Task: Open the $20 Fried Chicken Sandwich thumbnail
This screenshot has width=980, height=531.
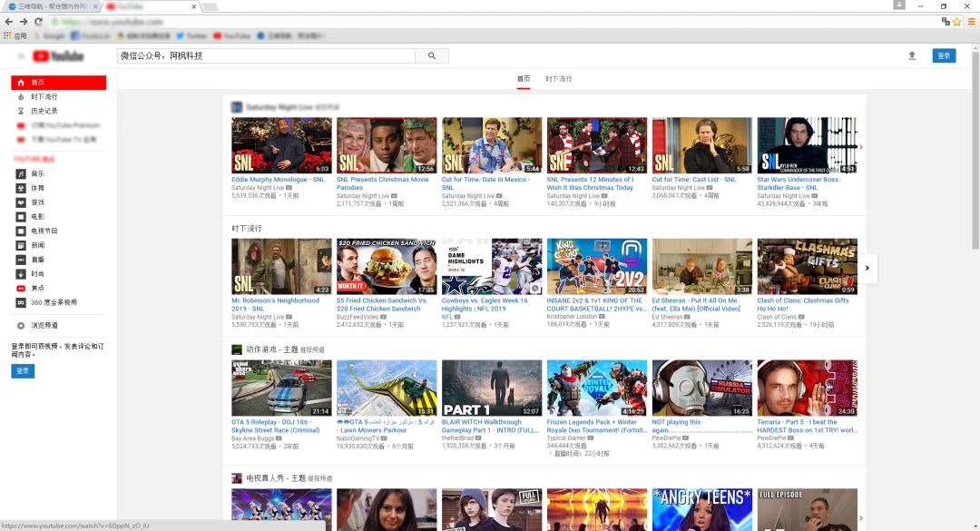Action: (x=387, y=267)
